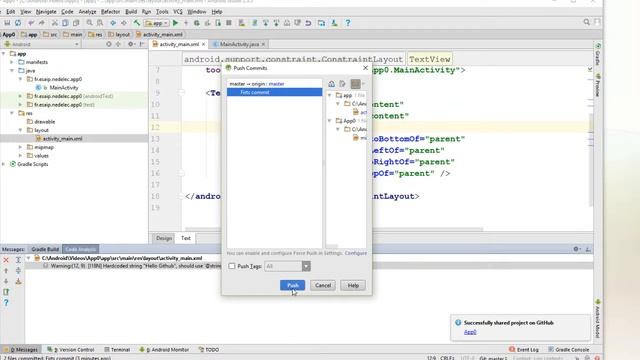Screen dimensions: 640x360
Task: Click the Cancel button in Push Commits
Action: pyautogui.click(x=323, y=285)
